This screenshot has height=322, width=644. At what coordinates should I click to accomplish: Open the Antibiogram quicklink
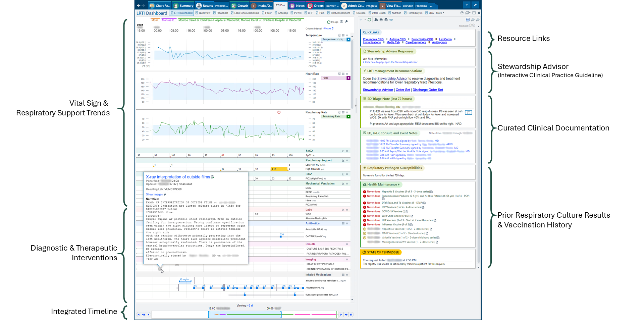point(439,43)
